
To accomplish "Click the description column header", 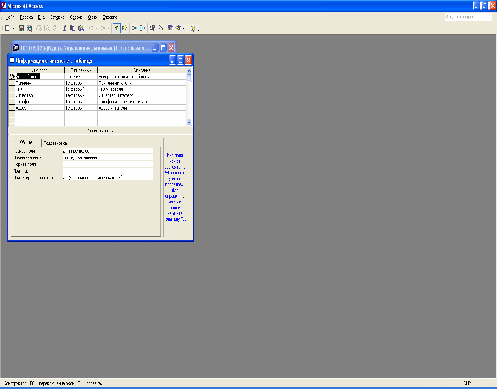I will 142,70.
